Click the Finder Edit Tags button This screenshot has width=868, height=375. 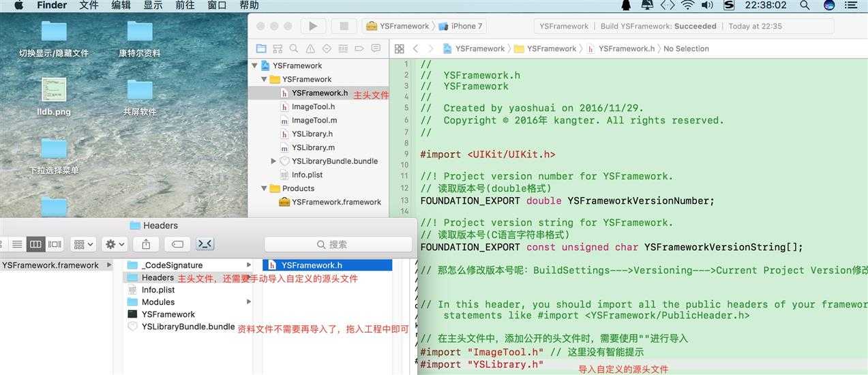coord(177,244)
